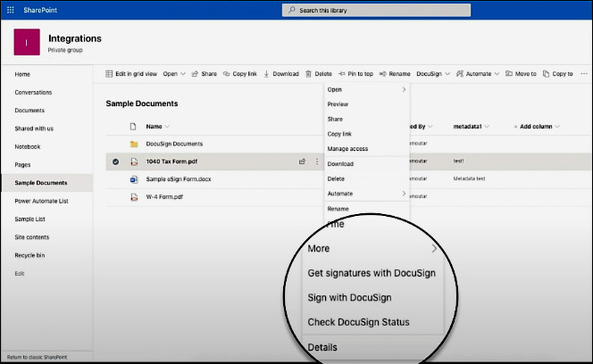
Task: Deselect the 1040 Tax Form.pdf checkmark
Action: click(116, 161)
